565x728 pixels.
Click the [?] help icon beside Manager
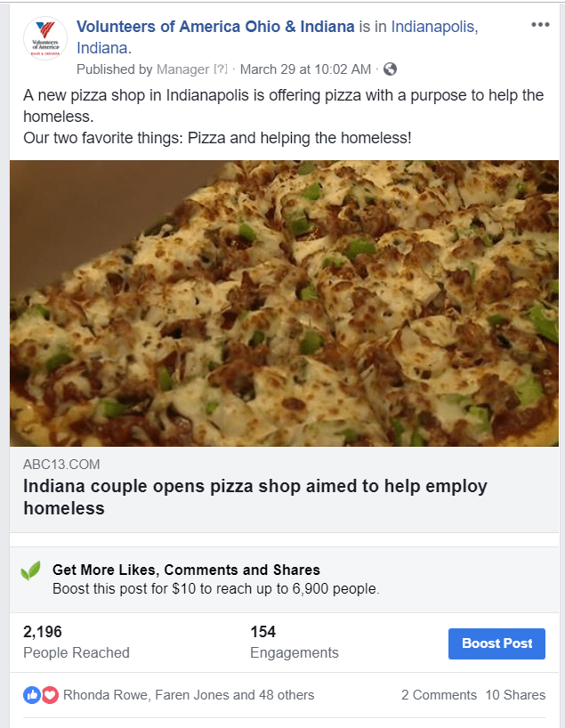coord(221,69)
